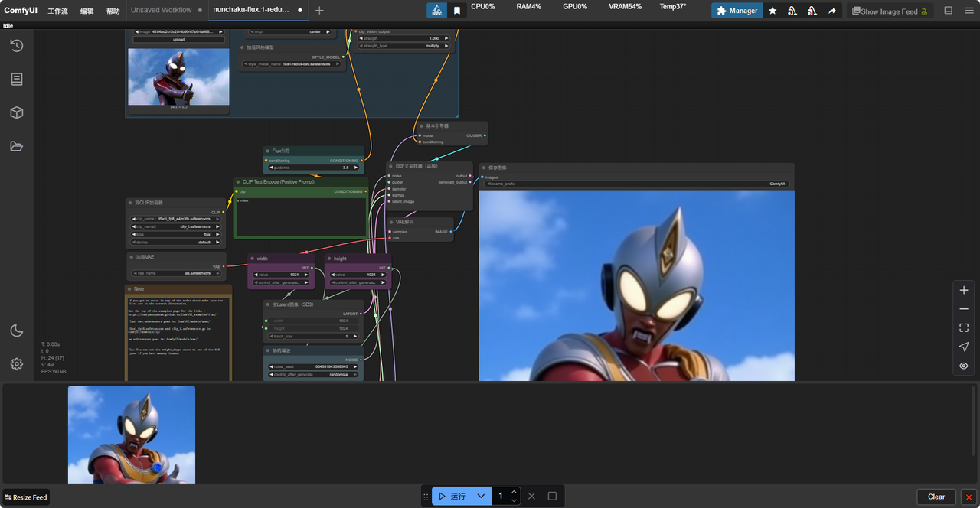Adjust the guidance 3.5 value slider
Viewport: 980px width, 508px height.
click(315, 168)
